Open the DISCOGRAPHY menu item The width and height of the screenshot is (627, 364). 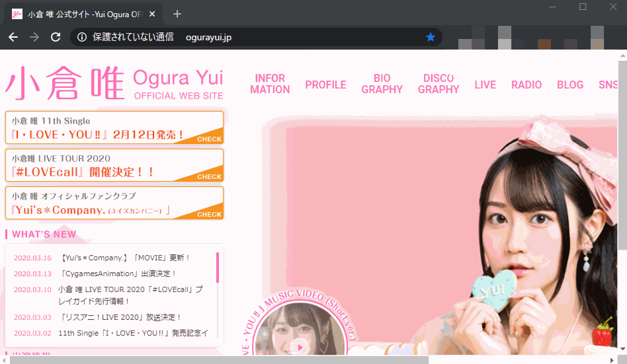point(439,84)
